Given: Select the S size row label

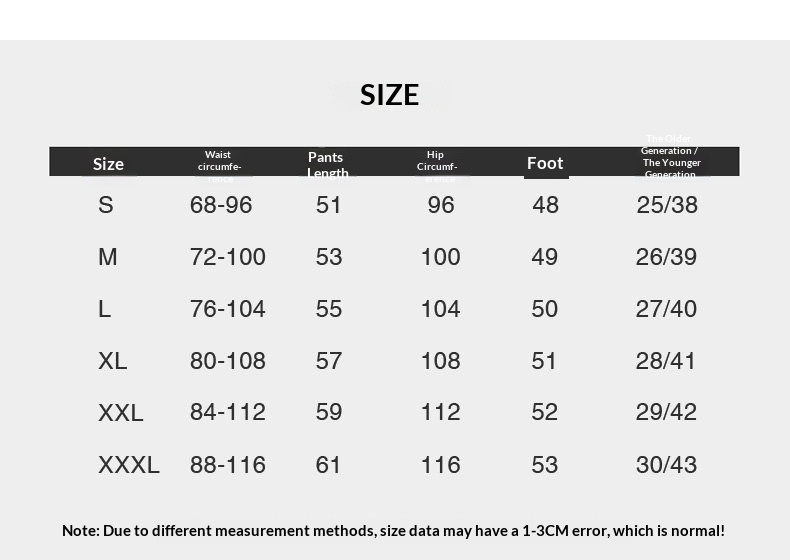Looking at the screenshot, I should [x=106, y=205].
